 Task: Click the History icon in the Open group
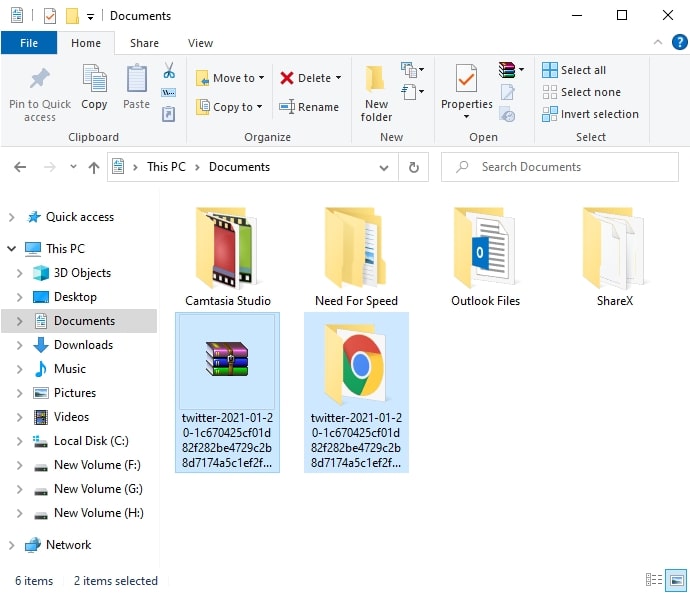[x=507, y=114]
